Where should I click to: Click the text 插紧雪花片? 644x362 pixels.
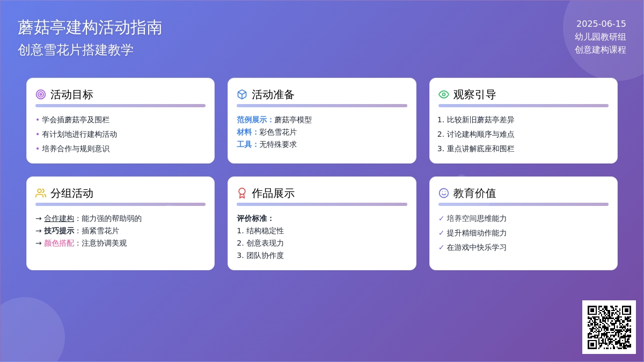pos(100,231)
